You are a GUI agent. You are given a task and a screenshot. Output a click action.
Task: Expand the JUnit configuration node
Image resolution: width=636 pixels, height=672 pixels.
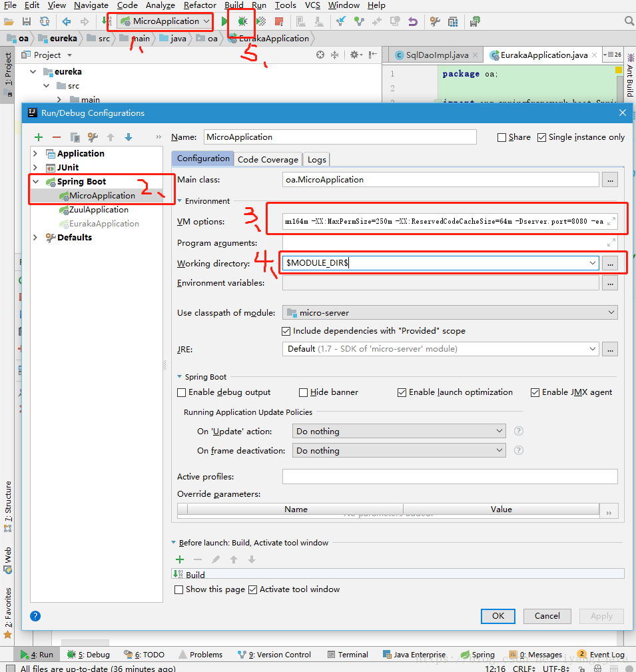point(35,168)
